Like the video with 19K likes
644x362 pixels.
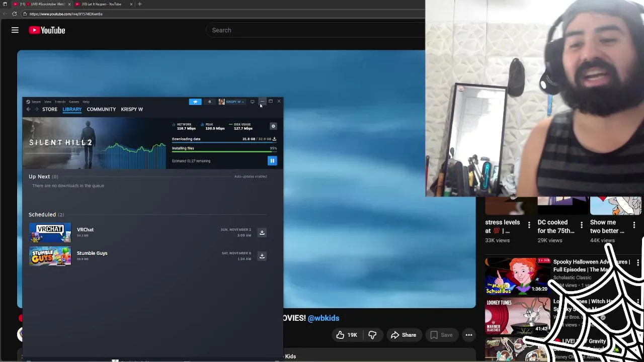click(346, 335)
